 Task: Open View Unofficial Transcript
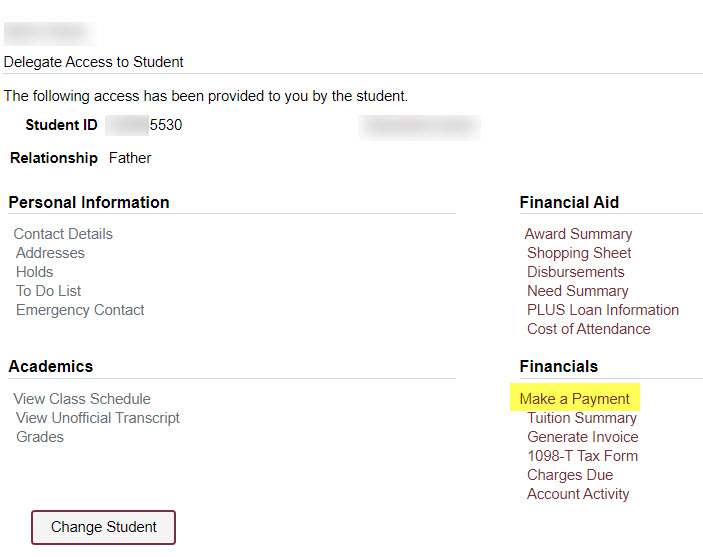[98, 418]
